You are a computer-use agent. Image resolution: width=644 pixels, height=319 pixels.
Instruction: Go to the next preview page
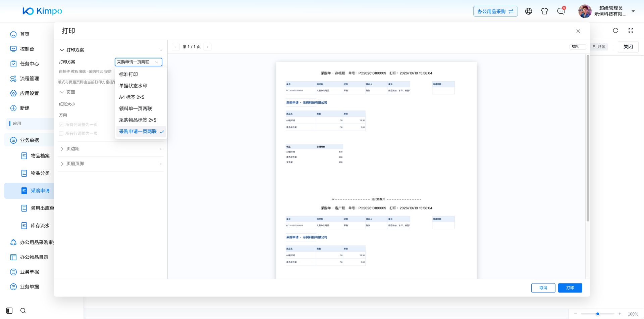tap(207, 47)
